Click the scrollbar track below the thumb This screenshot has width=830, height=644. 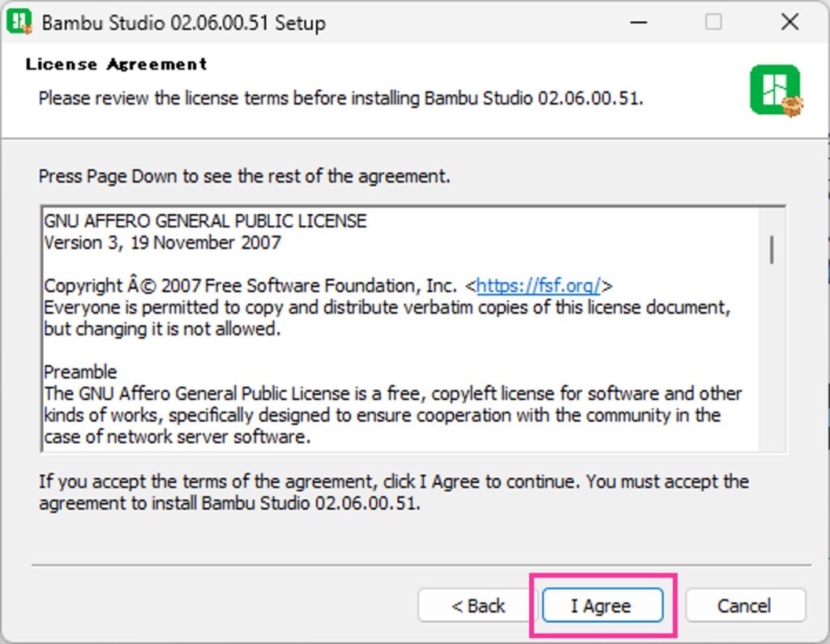(772, 365)
